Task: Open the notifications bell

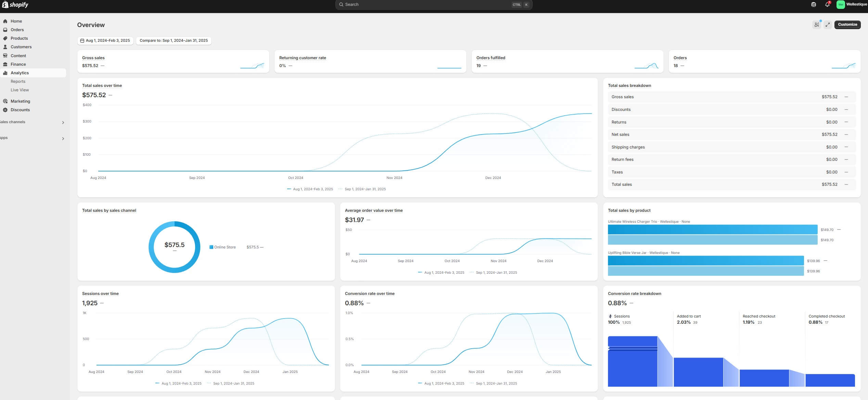Action: pos(827,4)
